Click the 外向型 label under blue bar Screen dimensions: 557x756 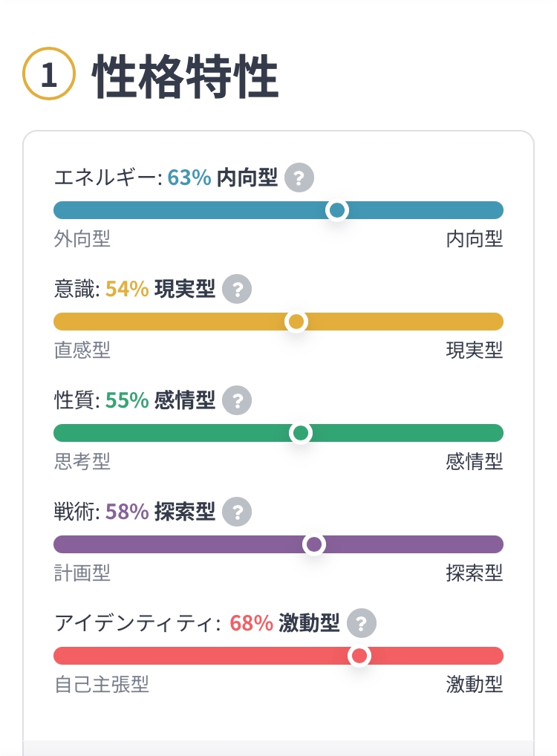(x=82, y=239)
